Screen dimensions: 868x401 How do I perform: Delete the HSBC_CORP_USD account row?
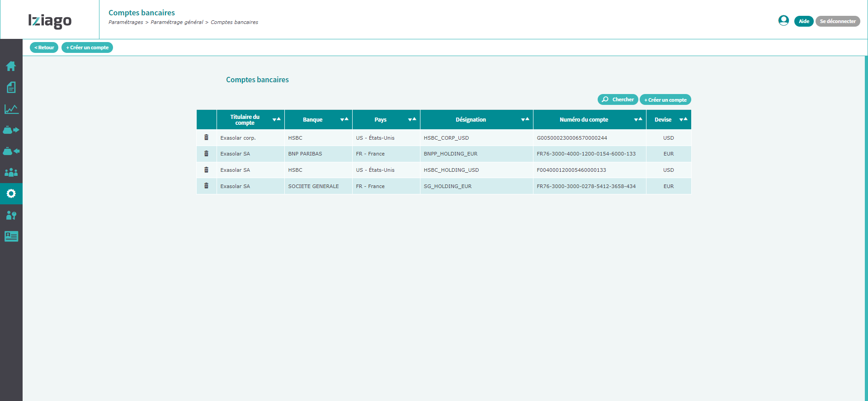click(x=206, y=137)
